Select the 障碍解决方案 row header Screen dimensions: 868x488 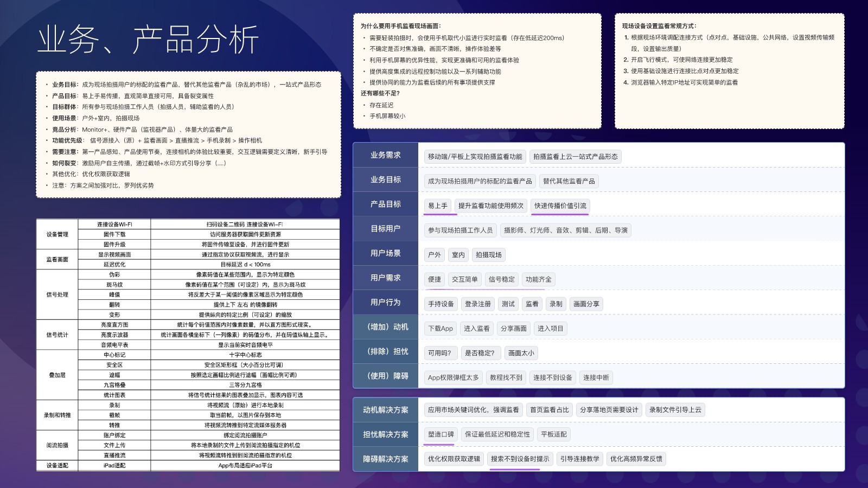[x=386, y=459]
